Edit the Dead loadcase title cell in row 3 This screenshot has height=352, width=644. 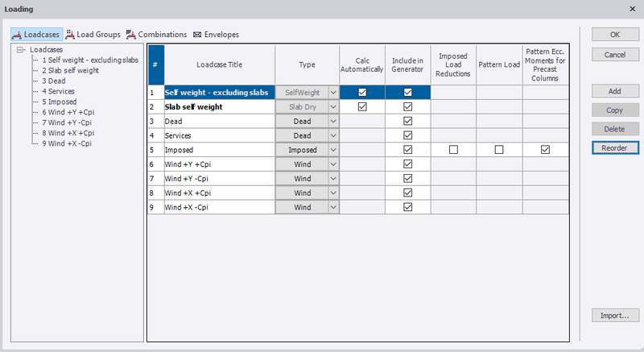coord(219,121)
